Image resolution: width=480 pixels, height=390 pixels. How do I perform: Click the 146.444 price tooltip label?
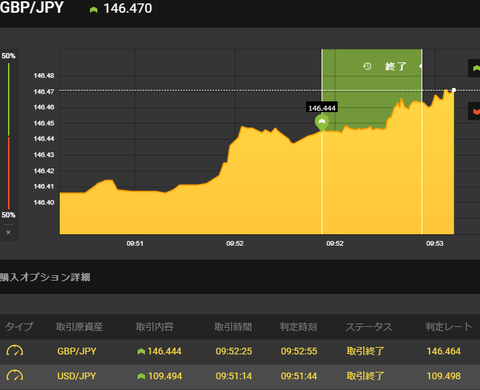(322, 108)
